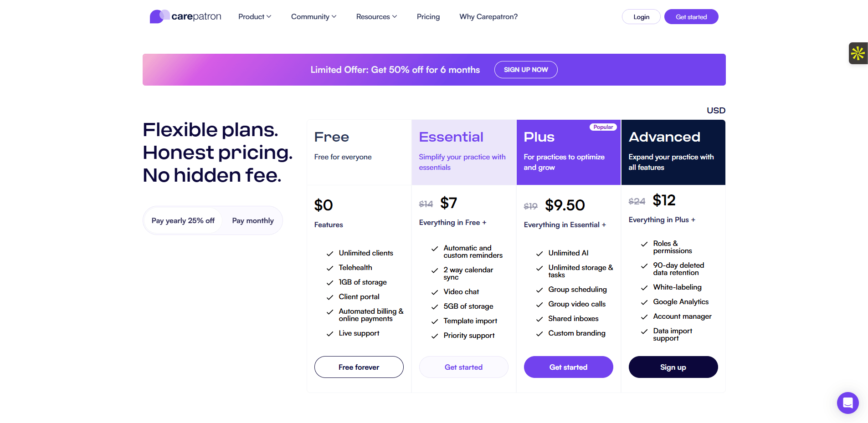Click Sign up on the Advanced plan
The width and height of the screenshot is (868, 423).
(673, 367)
